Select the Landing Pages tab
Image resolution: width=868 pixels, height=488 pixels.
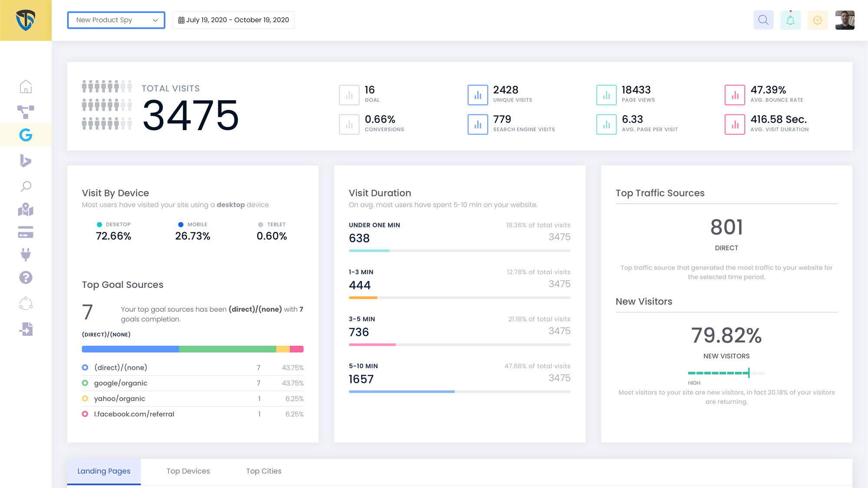pos(104,471)
